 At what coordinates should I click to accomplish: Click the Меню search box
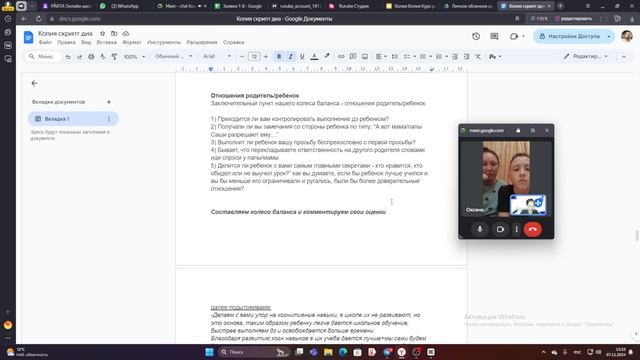pos(43,56)
